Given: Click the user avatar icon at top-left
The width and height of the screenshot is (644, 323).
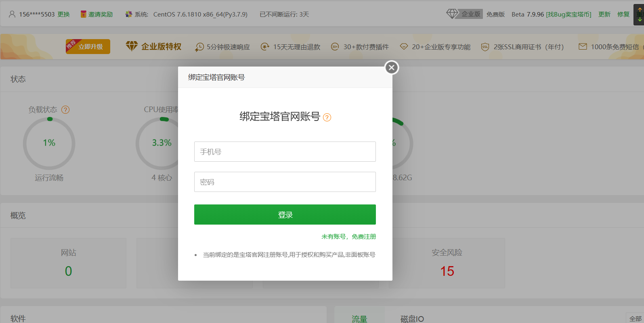Looking at the screenshot, I should tap(12, 14).
